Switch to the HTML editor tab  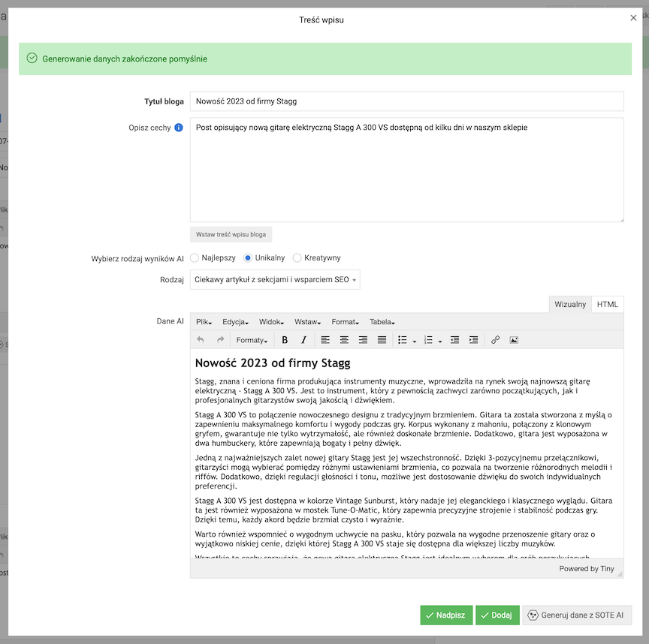(607, 305)
